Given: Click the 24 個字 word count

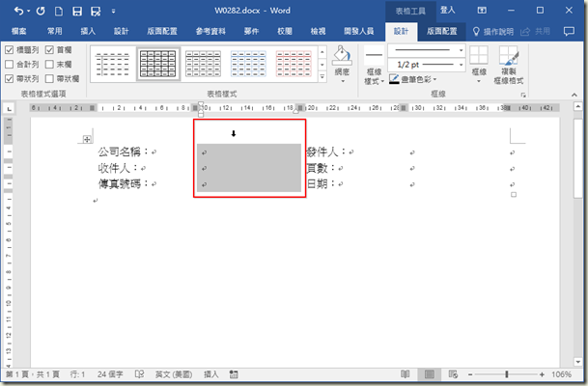Looking at the screenshot, I should pos(110,374).
